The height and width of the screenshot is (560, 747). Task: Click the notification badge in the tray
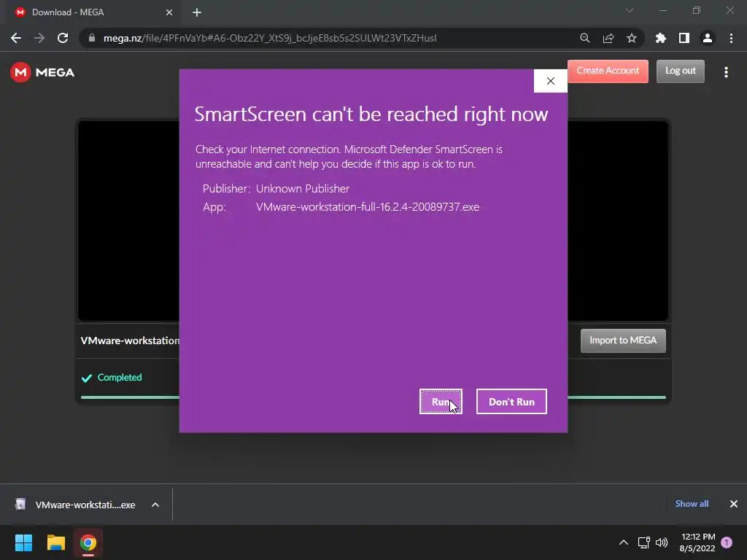pyautogui.click(x=727, y=542)
